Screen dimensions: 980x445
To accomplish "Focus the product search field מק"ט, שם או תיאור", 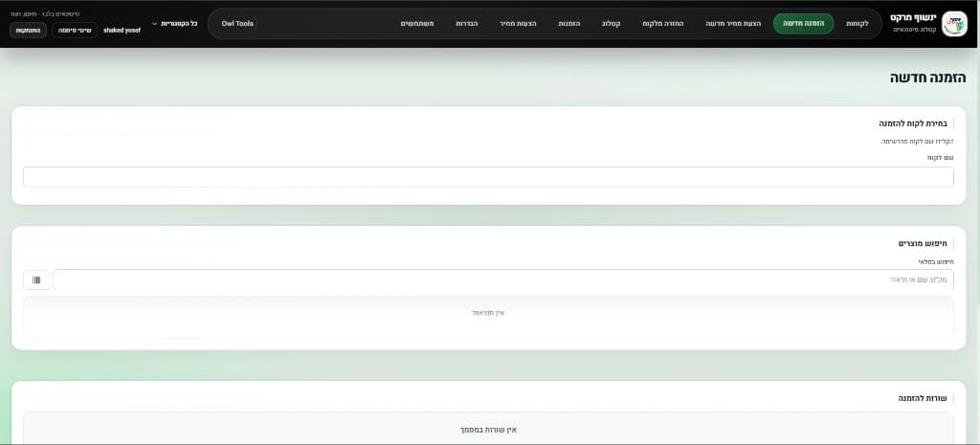I will pyautogui.click(x=503, y=279).
